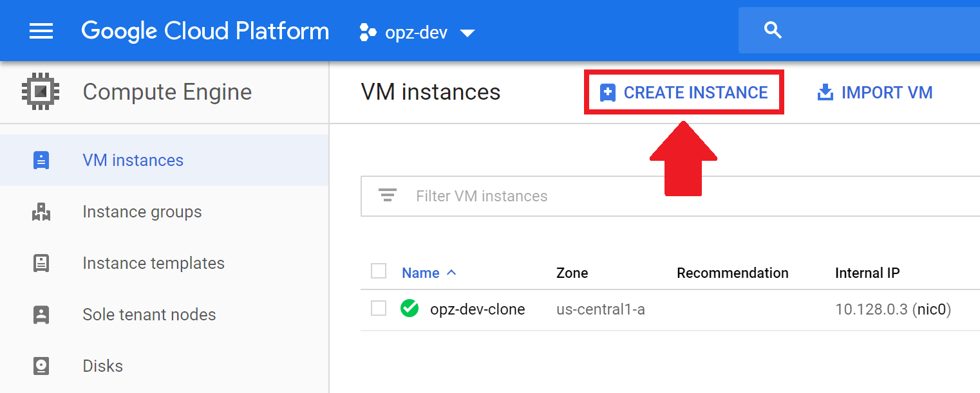
Task: Click the IMPORT VM button
Action: 874,93
